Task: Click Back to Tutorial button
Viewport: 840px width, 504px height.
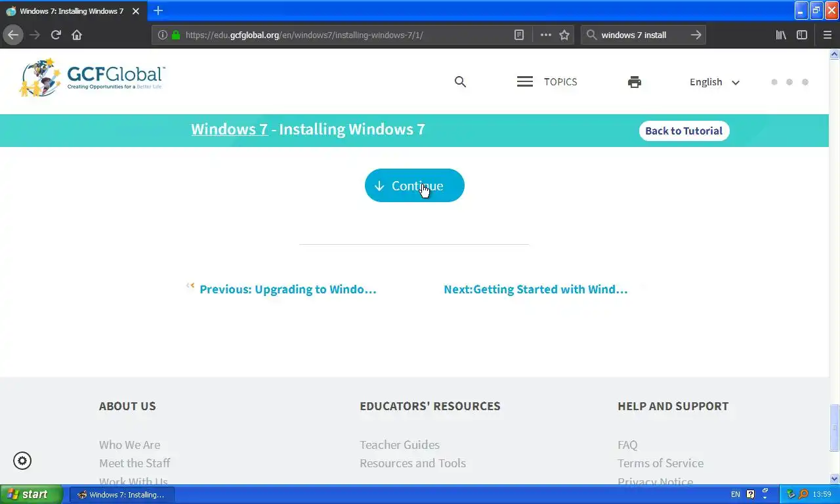Action: coord(684,131)
